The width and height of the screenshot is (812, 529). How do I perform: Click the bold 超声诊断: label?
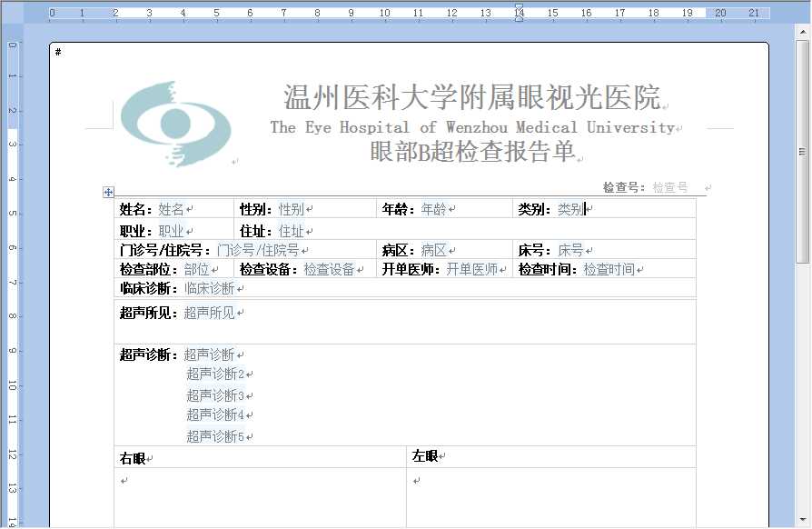[x=149, y=354]
